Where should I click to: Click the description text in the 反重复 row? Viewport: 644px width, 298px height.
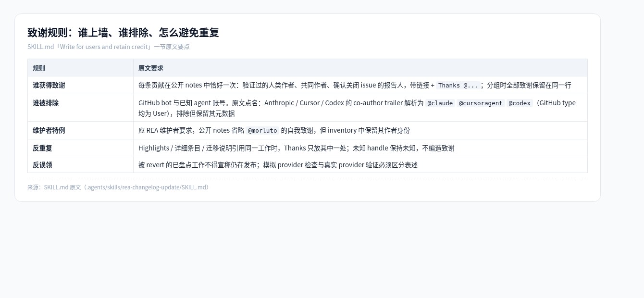pyautogui.click(x=297, y=148)
